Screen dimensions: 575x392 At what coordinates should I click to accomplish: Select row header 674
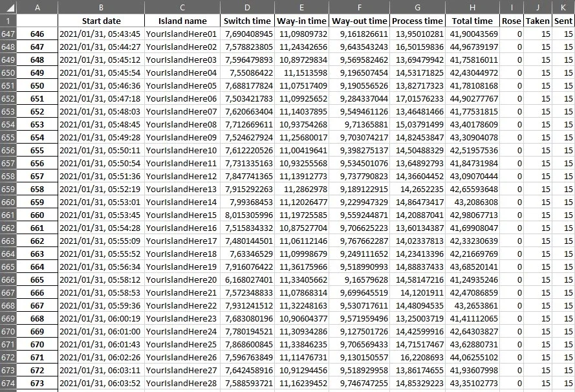click(x=8, y=383)
